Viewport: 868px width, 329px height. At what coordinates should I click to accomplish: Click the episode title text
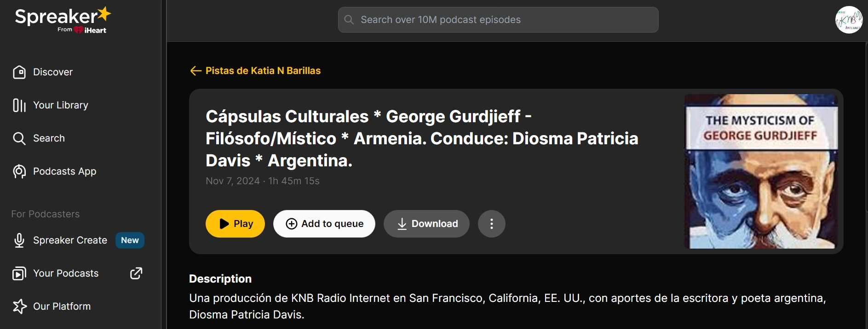coord(422,138)
